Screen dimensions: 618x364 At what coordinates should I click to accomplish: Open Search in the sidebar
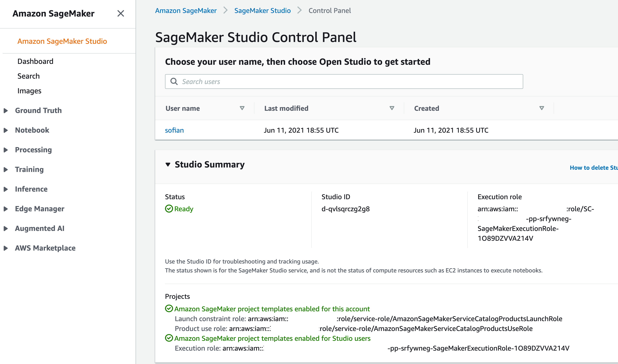[28, 76]
